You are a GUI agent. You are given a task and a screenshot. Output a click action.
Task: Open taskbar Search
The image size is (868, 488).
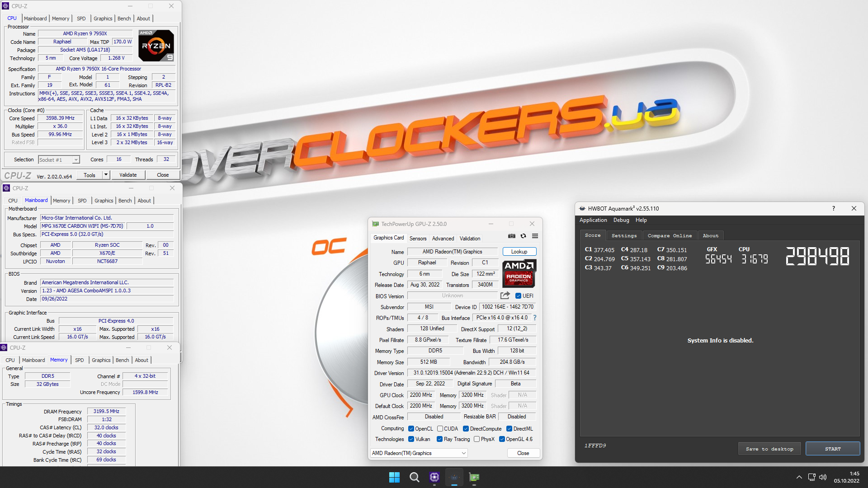(414, 477)
